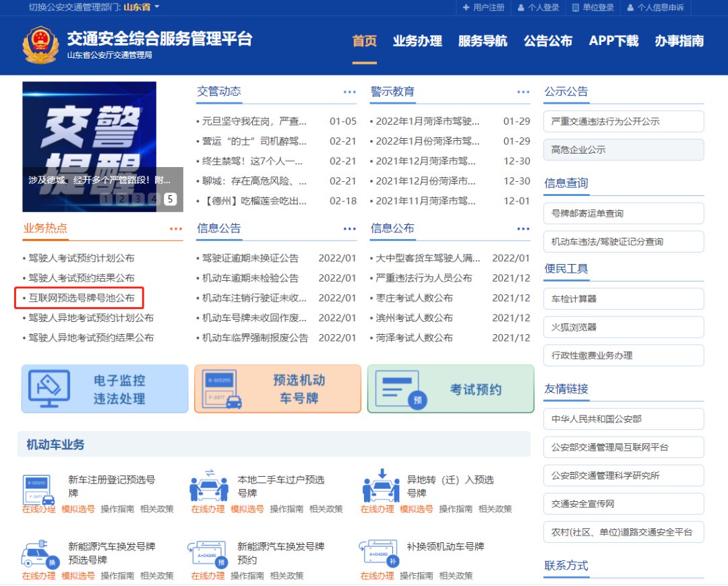Viewport: 728px width, 586px height.
Task: Expand more 警示教育 items via ellipsis
Action: pos(523,92)
